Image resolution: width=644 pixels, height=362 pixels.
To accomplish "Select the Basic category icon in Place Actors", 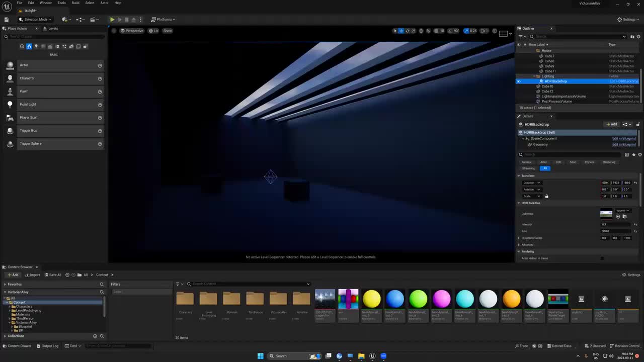I will click(29, 46).
